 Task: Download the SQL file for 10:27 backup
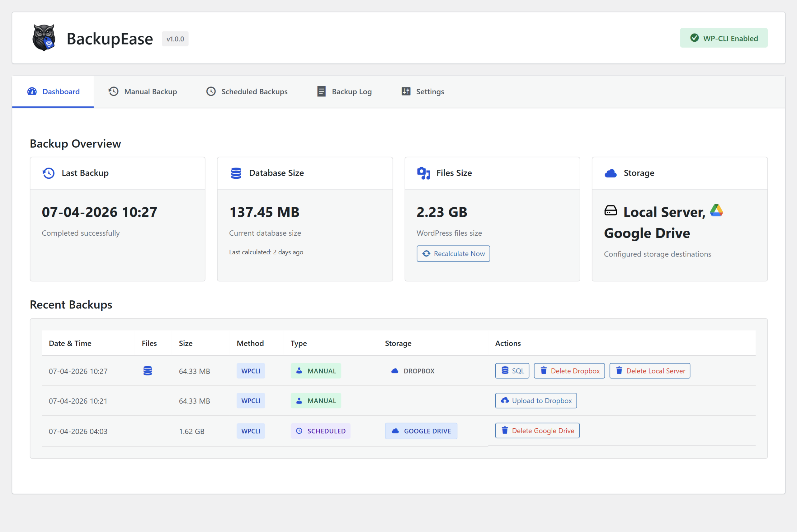[x=512, y=370]
